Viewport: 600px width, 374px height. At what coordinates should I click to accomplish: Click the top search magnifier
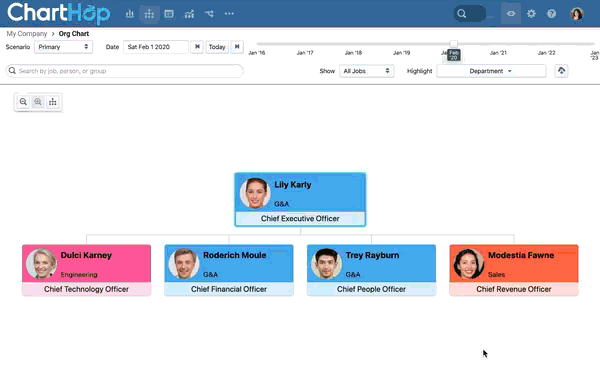pyautogui.click(x=462, y=14)
